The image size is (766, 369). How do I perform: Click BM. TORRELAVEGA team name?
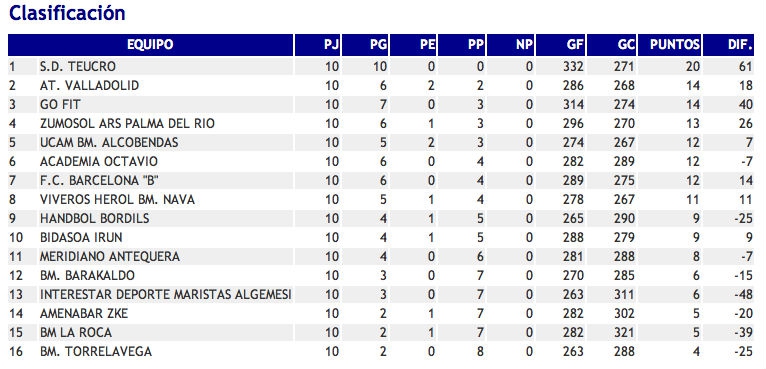click(96, 352)
